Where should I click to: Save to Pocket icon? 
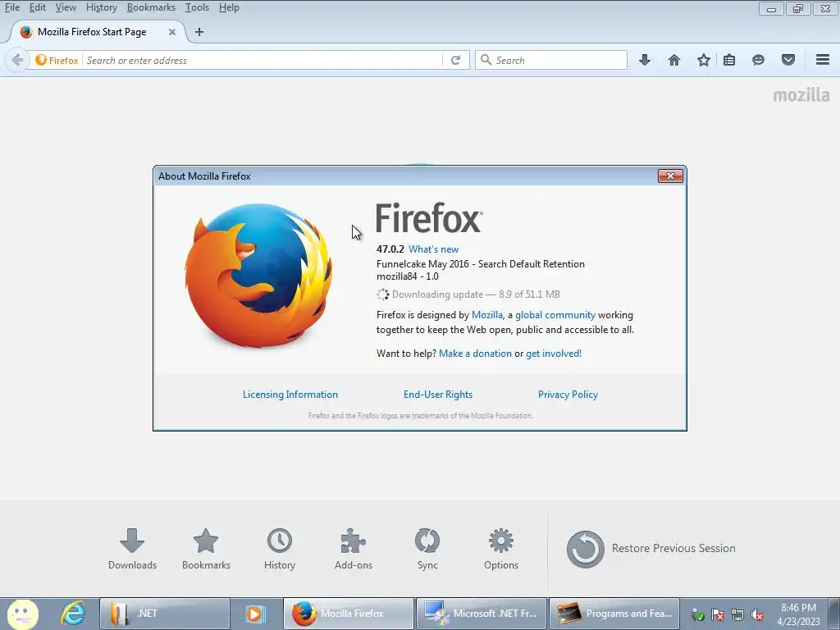pos(788,60)
